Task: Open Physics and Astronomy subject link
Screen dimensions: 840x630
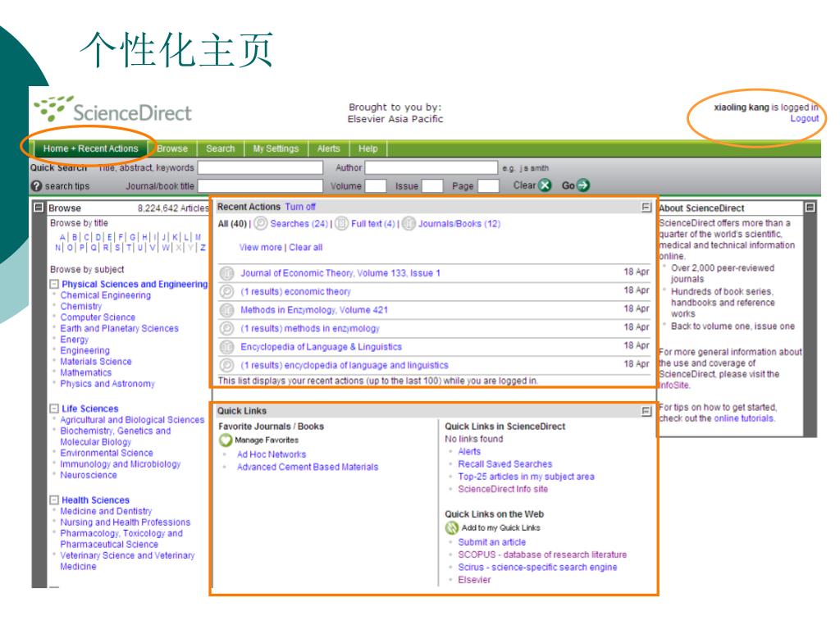Action: [107, 384]
